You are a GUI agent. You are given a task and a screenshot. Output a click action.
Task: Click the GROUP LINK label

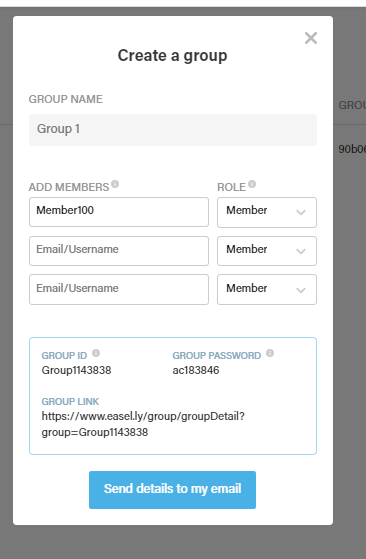click(x=70, y=401)
